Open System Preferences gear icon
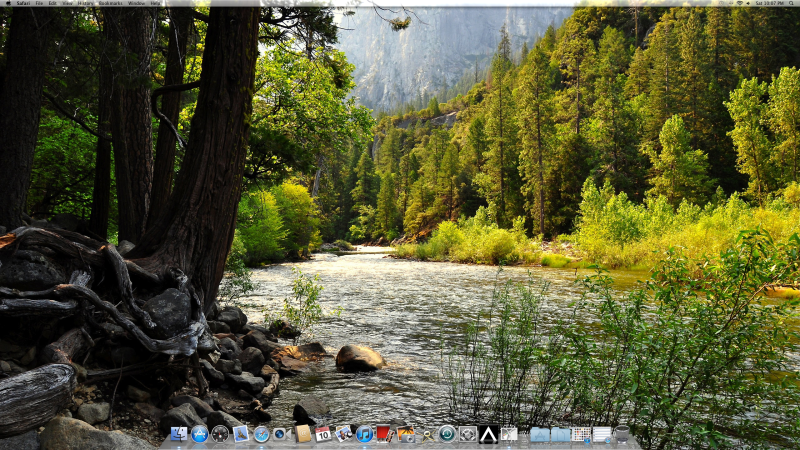 468,434
